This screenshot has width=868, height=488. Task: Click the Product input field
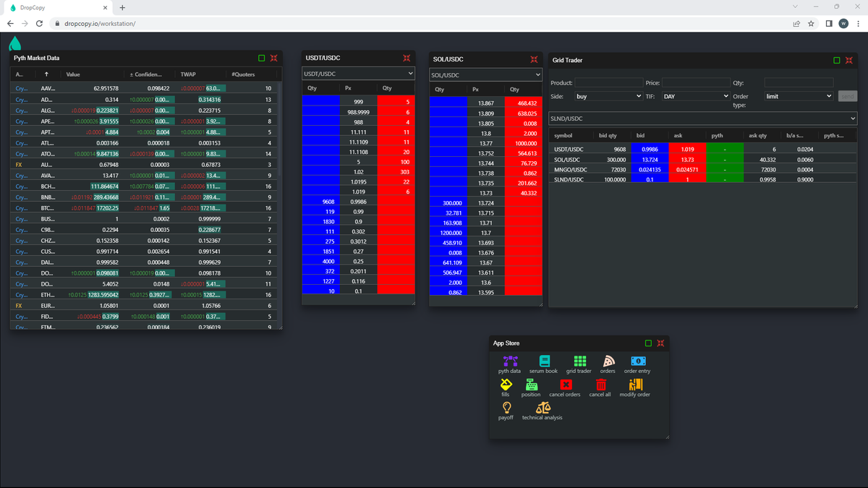(x=609, y=83)
